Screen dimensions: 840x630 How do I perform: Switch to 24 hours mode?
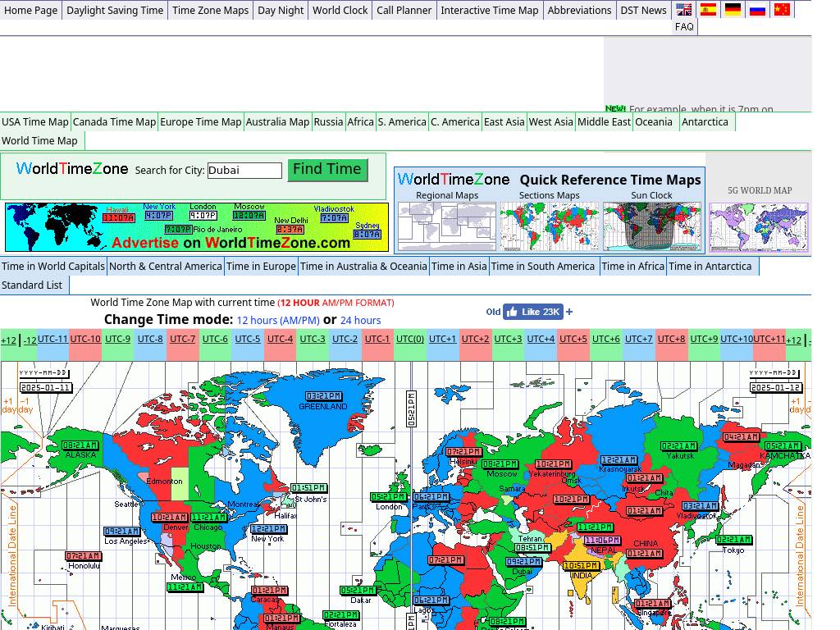click(x=361, y=321)
